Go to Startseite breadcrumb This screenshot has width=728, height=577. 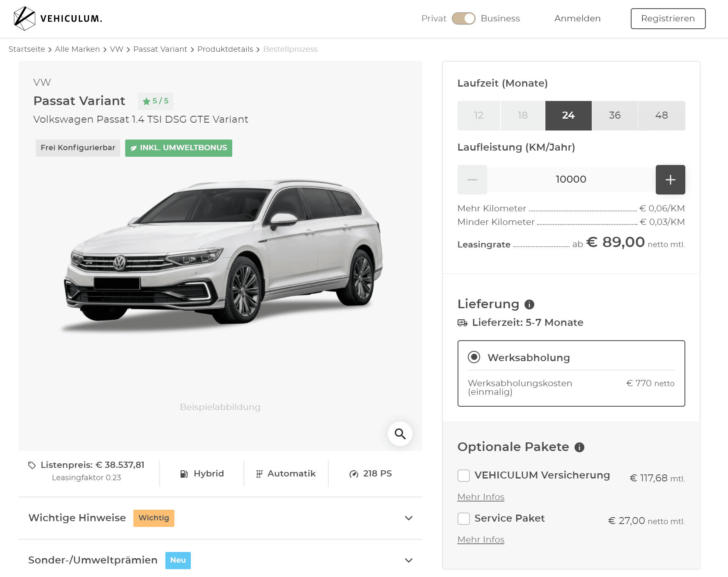click(x=27, y=49)
